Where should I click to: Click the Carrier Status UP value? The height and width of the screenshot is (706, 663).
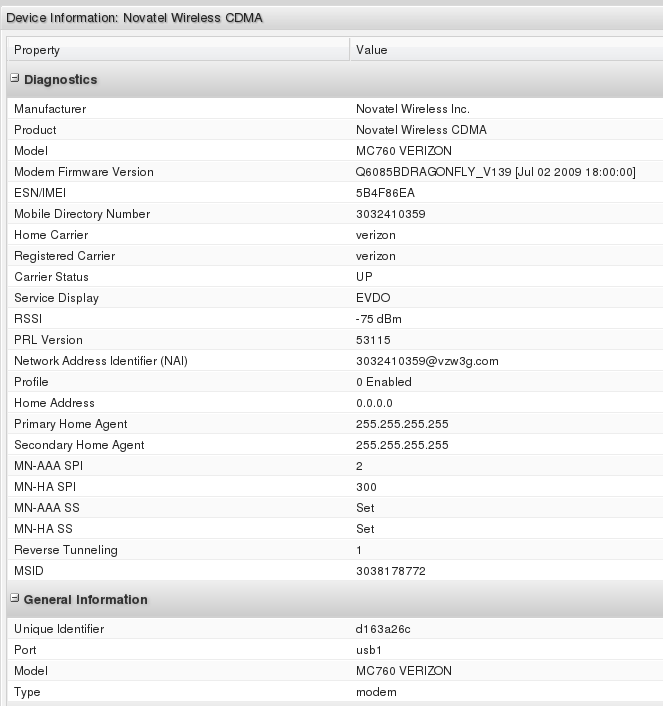[364, 277]
